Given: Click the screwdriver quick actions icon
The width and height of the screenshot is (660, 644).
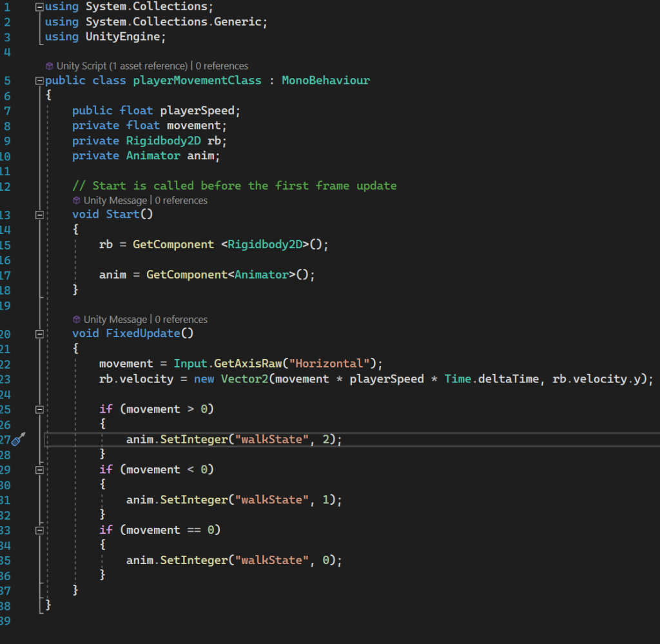Looking at the screenshot, I should [x=18, y=439].
